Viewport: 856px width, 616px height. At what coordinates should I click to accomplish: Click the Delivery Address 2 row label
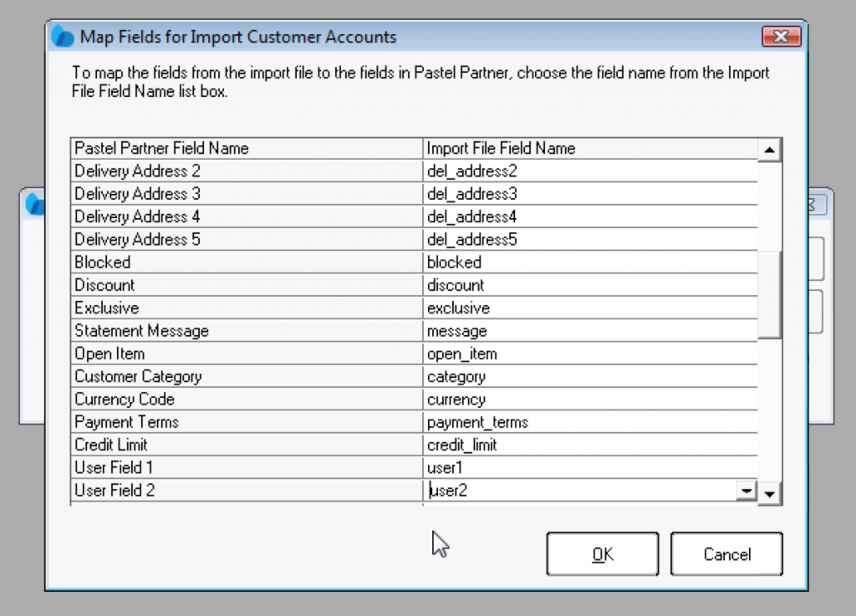coord(247,171)
